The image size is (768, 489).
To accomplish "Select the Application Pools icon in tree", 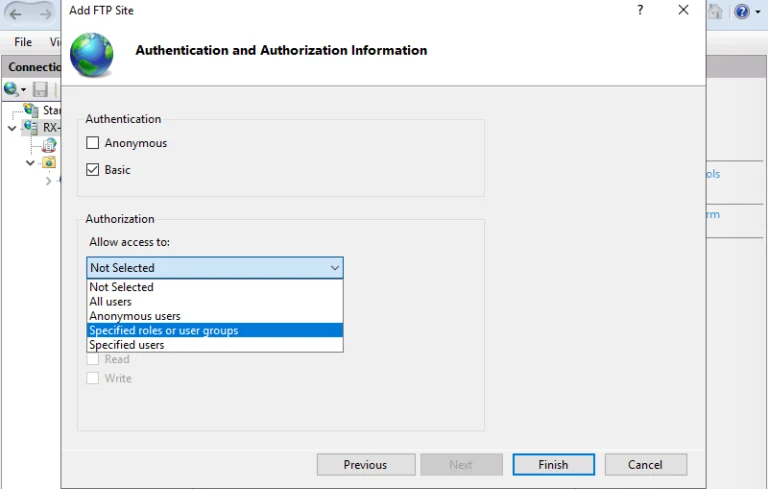I will point(49,145).
